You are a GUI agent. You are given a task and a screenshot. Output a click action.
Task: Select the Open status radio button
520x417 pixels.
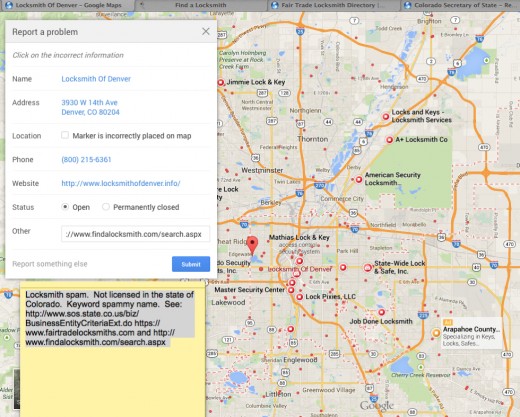pyautogui.click(x=65, y=207)
